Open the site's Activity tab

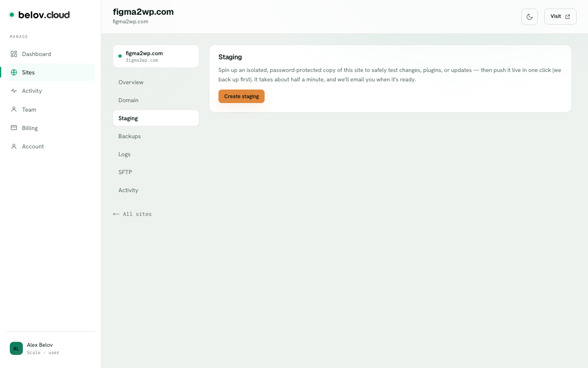click(x=156, y=190)
